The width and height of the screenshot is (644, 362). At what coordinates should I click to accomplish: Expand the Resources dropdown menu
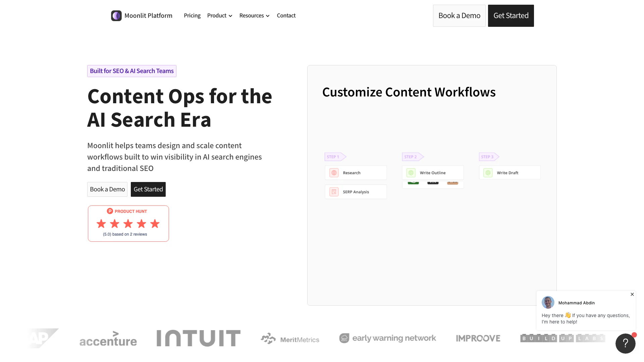(254, 16)
